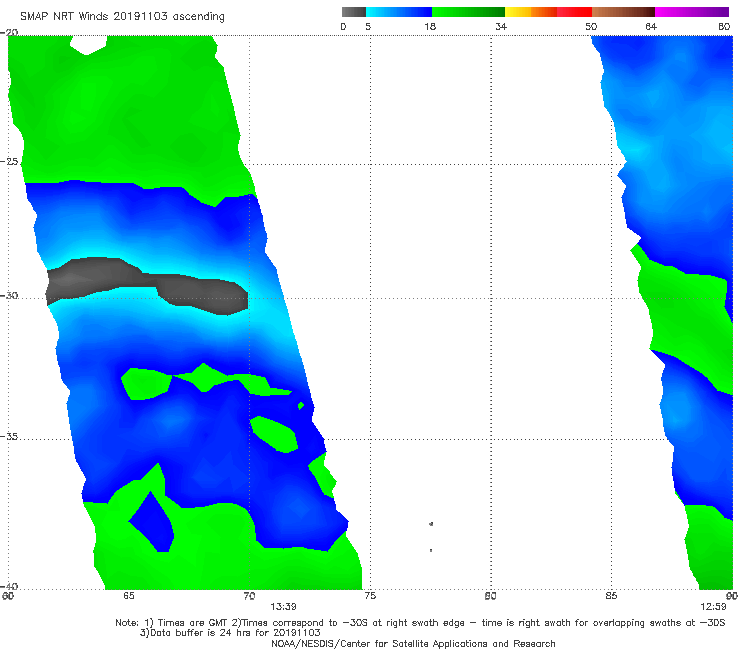Click the latitude axis label '-40'

coord(9,586)
